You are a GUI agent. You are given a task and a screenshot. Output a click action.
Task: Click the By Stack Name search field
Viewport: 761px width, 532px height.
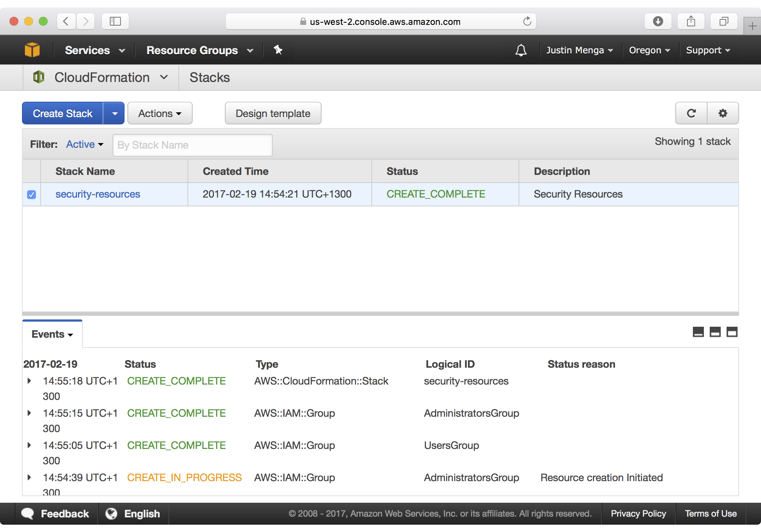click(x=191, y=145)
